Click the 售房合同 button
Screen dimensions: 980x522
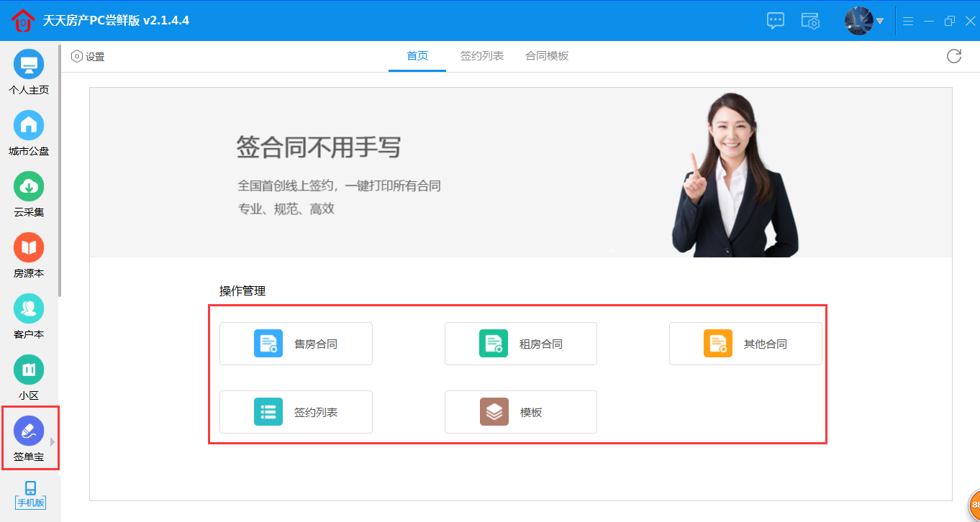tap(296, 344)
